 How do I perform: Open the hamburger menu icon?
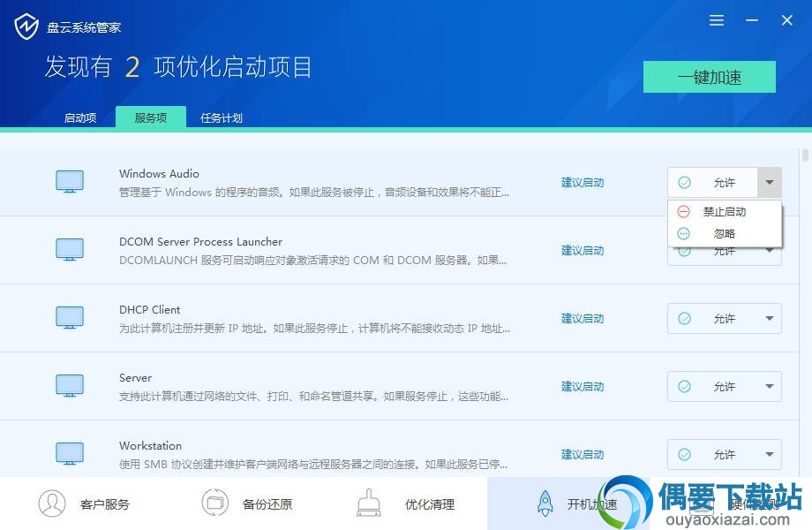point(716,20)
